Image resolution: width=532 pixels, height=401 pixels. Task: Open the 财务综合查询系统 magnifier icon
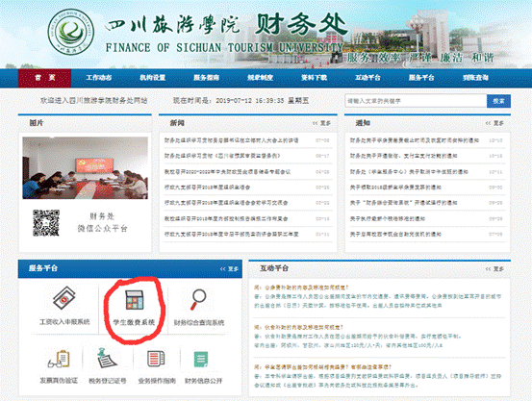point(198,299)
